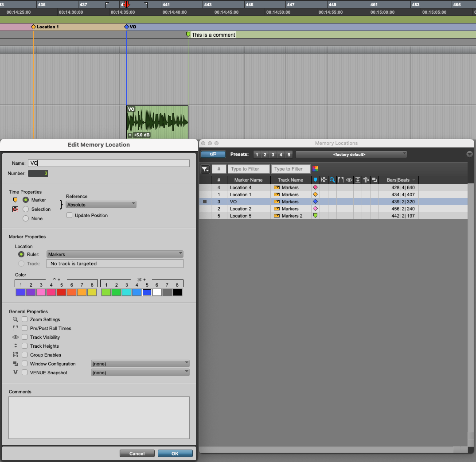476x462 pixels.
Task: Click the marker column header icon
Action: point(316,180)
